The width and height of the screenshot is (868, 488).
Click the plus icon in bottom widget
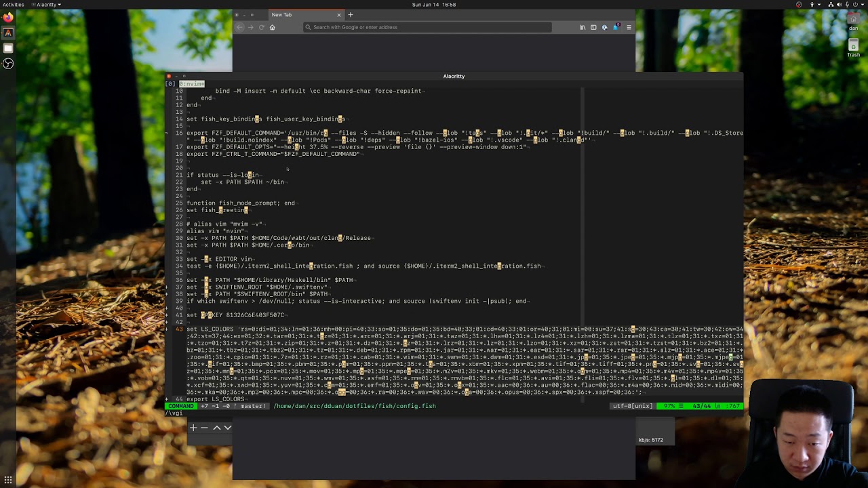[193, 428]
